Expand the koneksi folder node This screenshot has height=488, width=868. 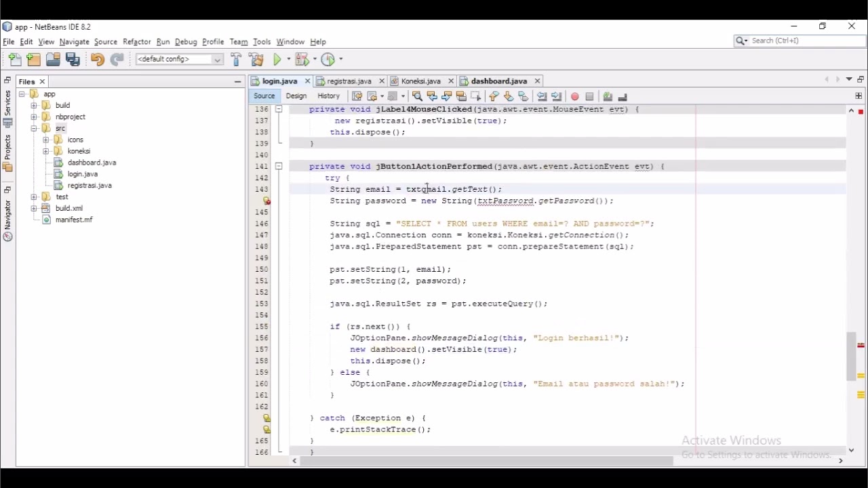click(x=45, y=152)
